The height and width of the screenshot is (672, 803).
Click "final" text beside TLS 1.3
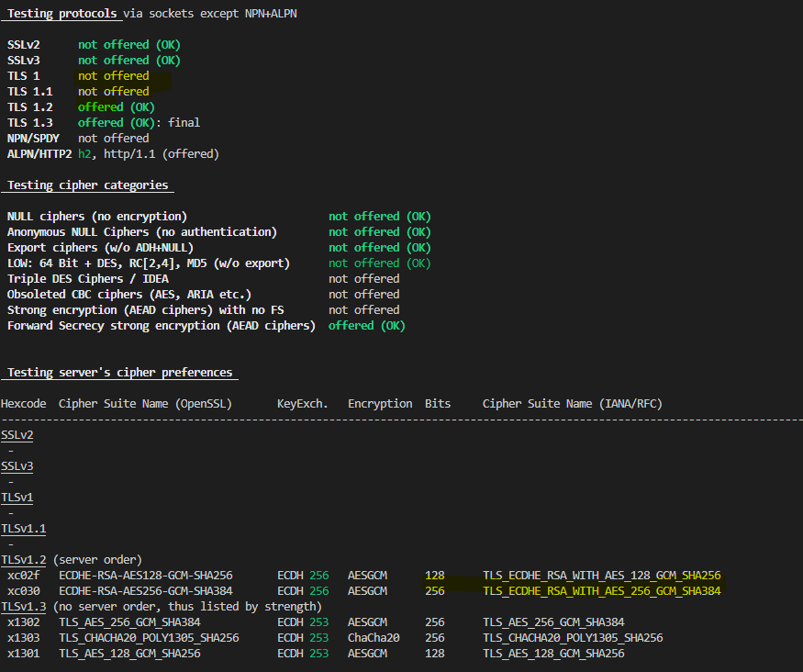(184, 122)
